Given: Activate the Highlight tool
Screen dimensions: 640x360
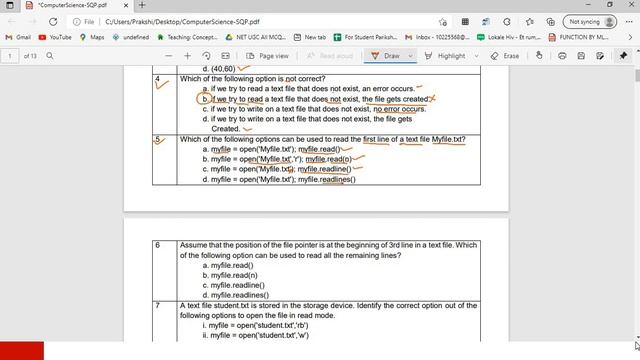Looking at the screenshot, I should (445, 56).
